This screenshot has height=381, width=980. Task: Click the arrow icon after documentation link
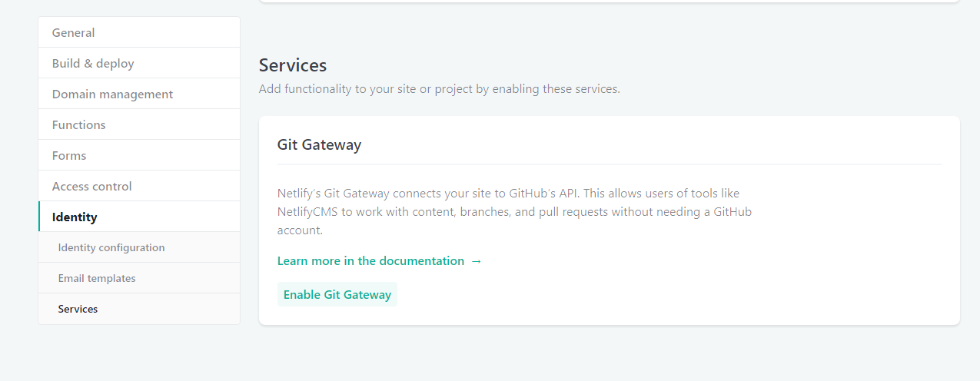pos(477,261)
